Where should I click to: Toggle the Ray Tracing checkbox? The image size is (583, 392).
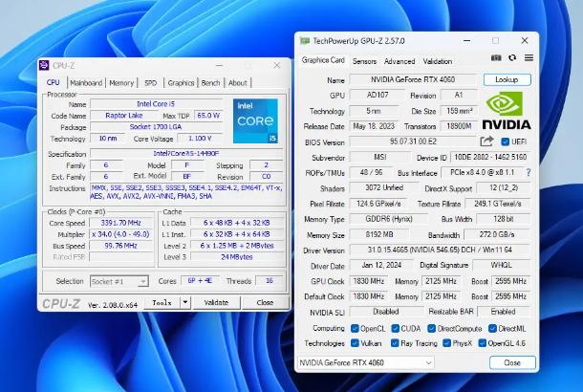(x=395, y=343)
